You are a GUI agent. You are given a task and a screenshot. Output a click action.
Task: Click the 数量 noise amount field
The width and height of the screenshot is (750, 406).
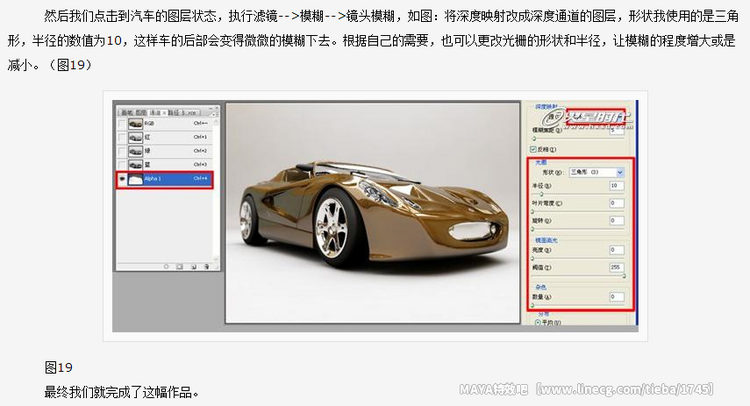tap(617, 297)
